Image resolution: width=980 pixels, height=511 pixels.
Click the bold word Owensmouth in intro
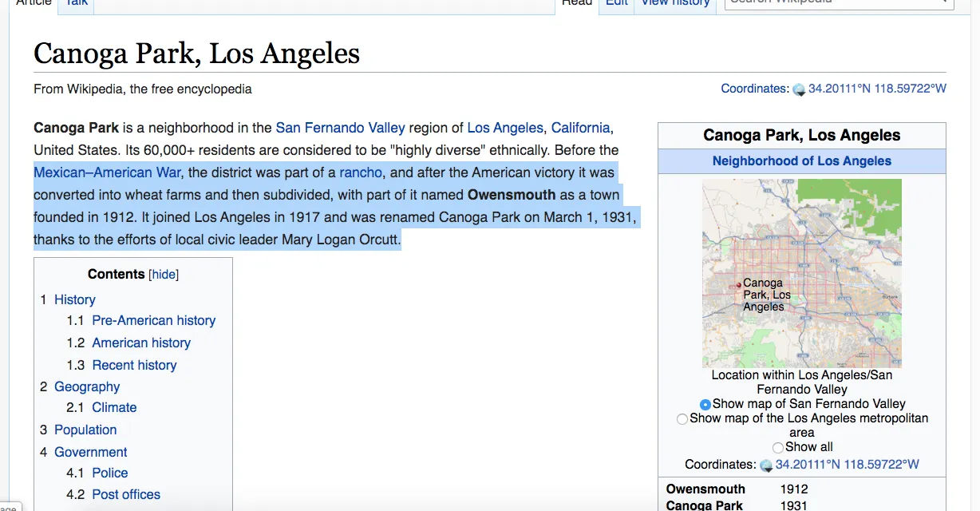[x=512, y=195]
